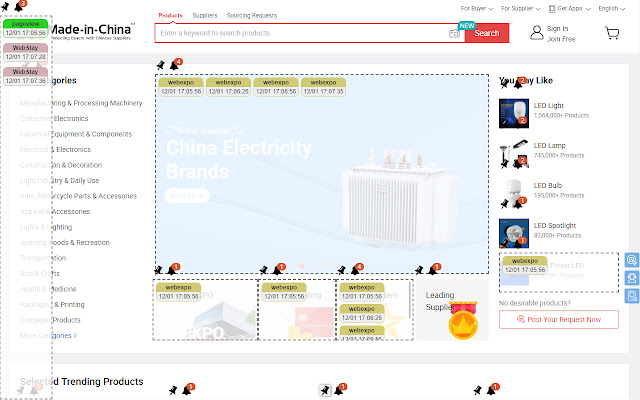The height and width of the screenshot is (400, 640).
Task: Open Computer Products category
Action: [x=50, y=320]
